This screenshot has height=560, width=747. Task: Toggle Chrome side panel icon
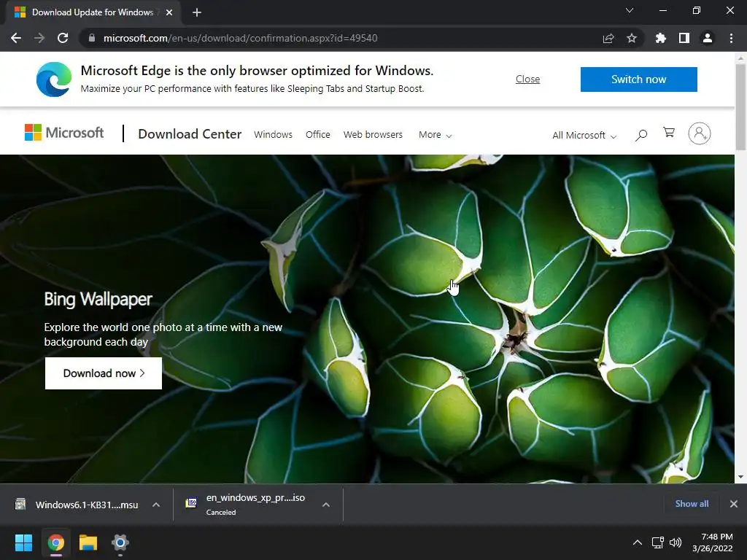click(684, 38)
